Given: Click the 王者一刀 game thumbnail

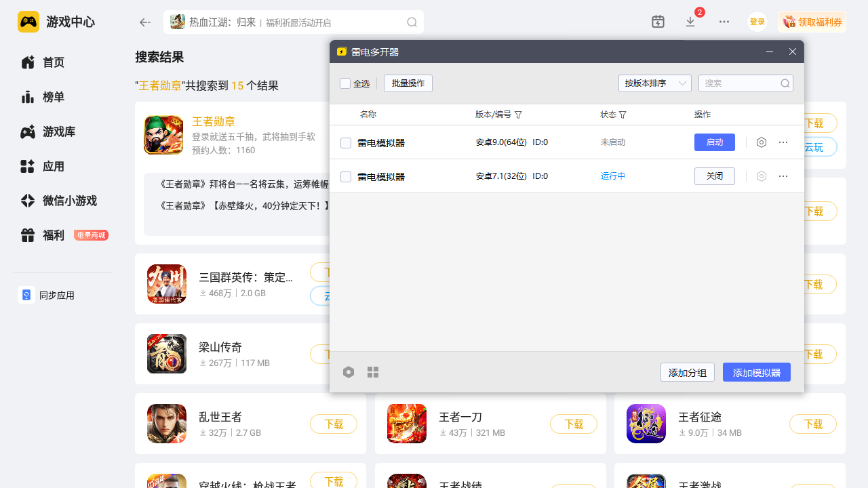Looking at the screenshot, I should coord(407,424).
